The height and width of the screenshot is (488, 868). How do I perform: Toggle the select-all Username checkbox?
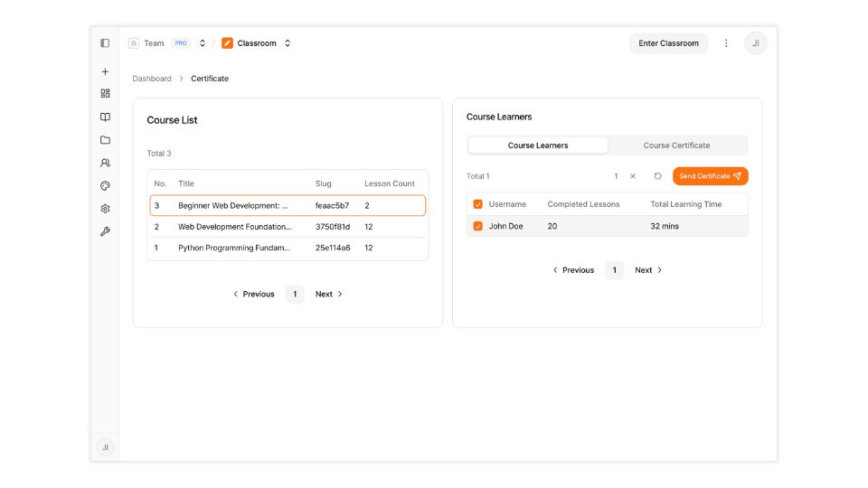tap(477, 204)
